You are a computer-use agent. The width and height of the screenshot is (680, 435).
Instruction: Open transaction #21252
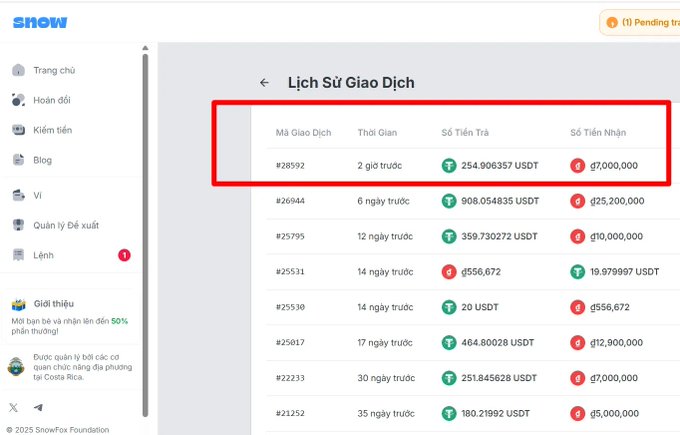291,412
